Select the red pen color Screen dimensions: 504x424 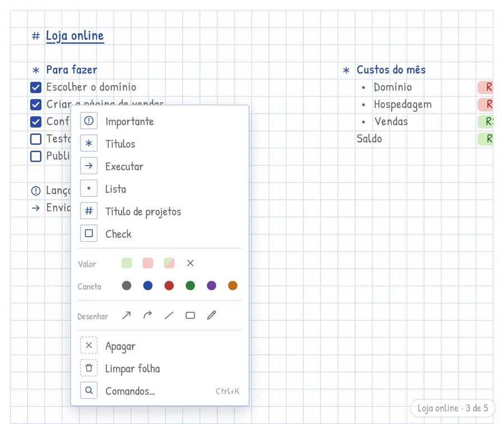tap(169, 286)
